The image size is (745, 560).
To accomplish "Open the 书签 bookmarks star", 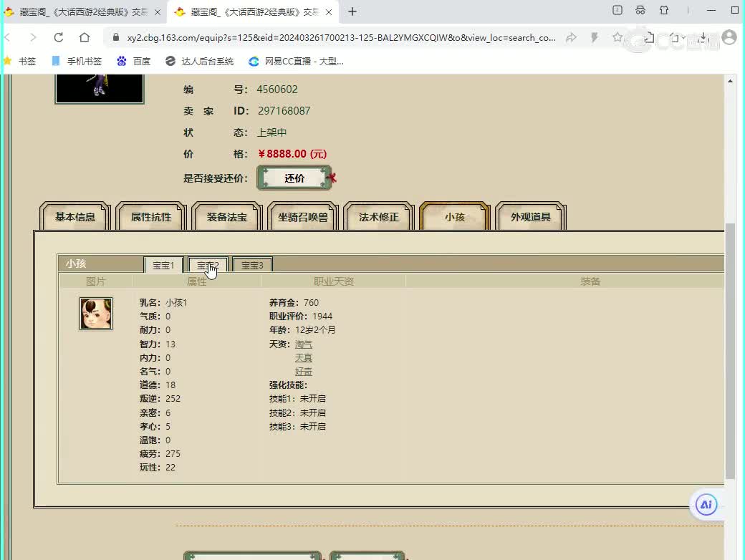I will coord(20,62).
